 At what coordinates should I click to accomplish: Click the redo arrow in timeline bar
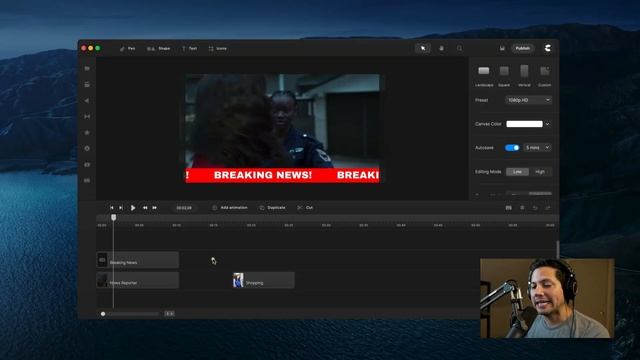coord(548,208)
